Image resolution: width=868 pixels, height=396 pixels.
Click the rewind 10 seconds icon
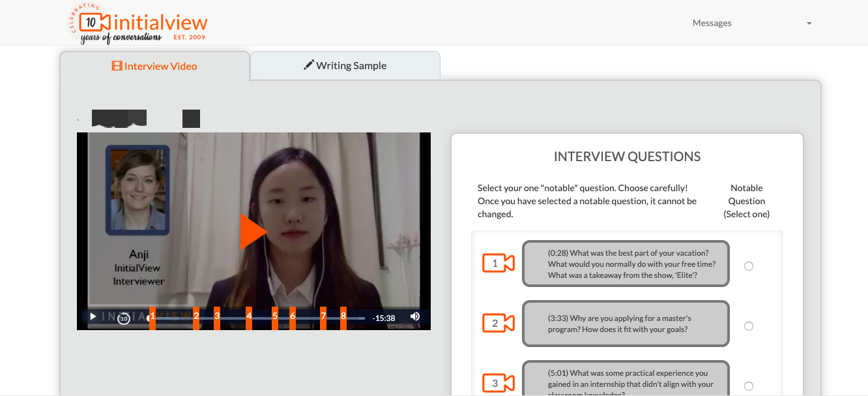click(x=123, y=317)
